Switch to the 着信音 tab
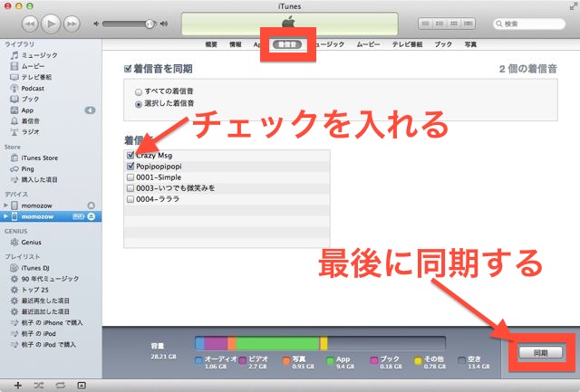 tap(287, 44)
